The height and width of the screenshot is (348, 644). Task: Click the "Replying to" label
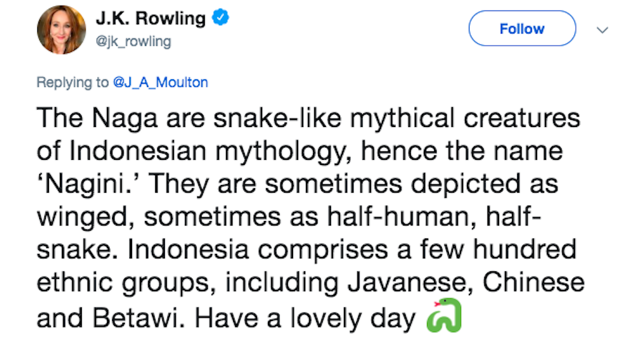tap(73, 82)
